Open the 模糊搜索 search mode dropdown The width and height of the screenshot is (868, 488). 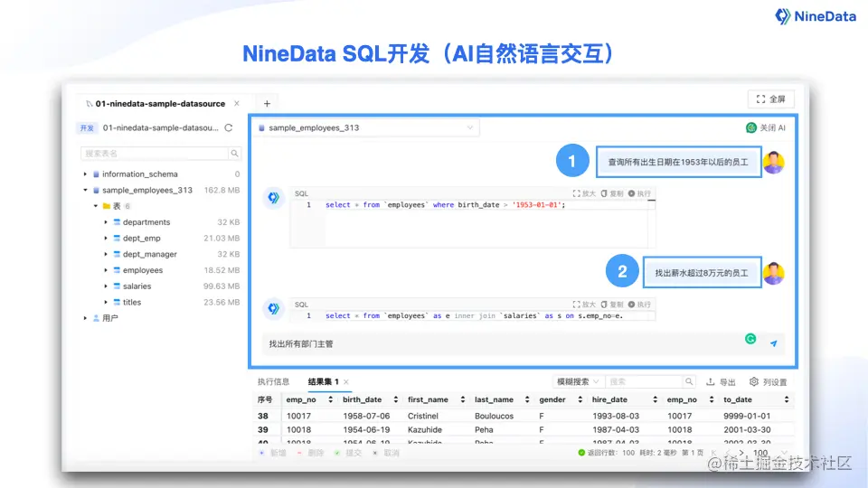pos(578,381)
